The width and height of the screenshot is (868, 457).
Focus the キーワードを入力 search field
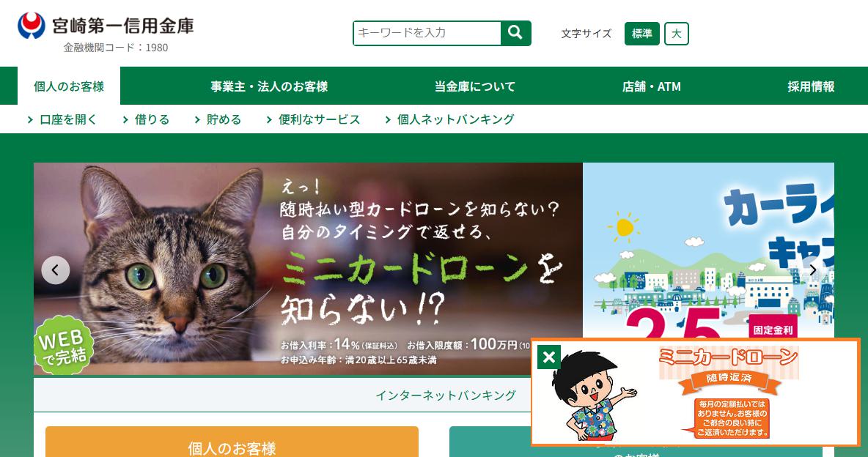coord(427,33)
